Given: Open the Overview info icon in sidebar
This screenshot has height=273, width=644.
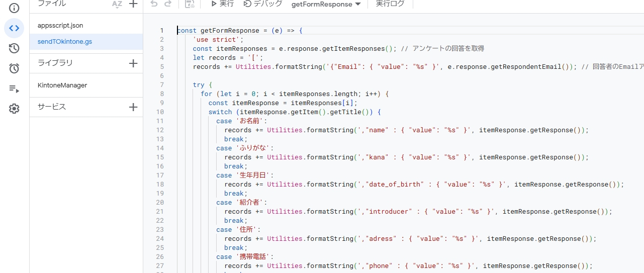Looking at the screenshot, I should tap(14, 8).
